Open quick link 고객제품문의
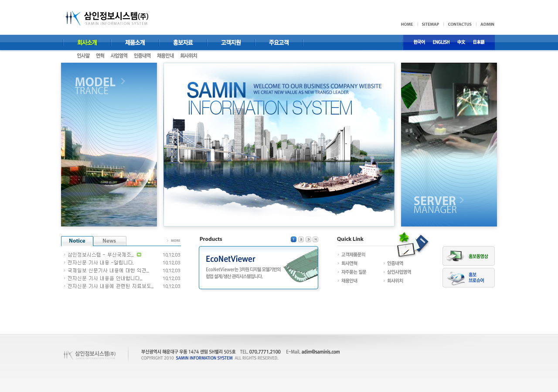The height and width of the screenshot is (392, 558). point(353,255)
